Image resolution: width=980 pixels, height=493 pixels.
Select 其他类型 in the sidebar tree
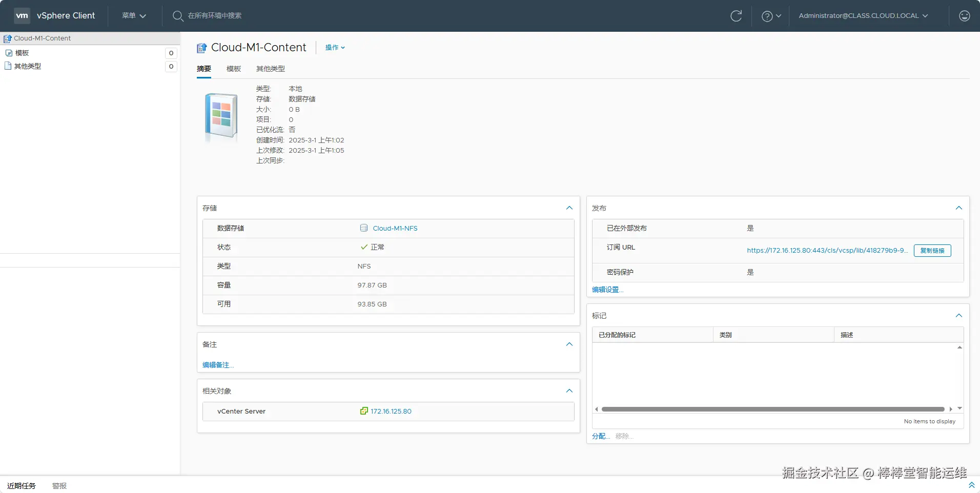[x=28, y=66]
